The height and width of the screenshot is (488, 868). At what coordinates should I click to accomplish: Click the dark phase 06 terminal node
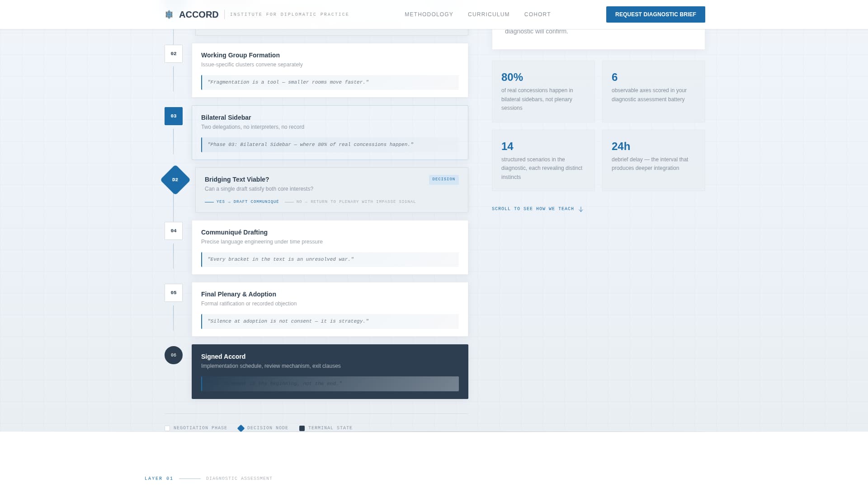tap(173, 355)
